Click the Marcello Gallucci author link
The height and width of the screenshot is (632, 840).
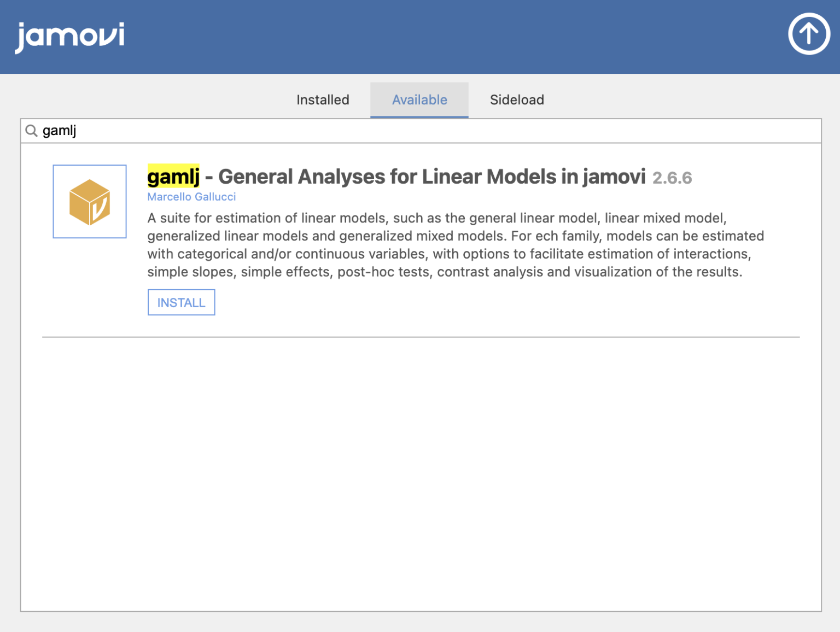191,197
